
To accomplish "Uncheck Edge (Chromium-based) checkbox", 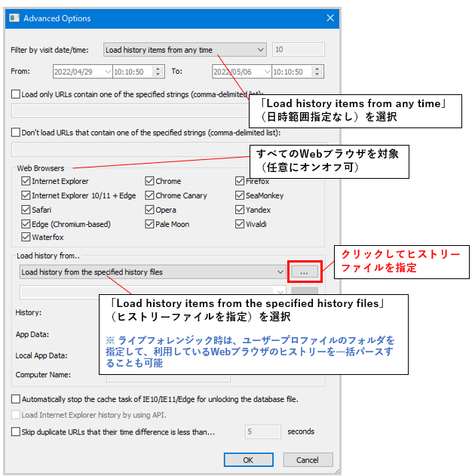I will click(x=26, y=224).
